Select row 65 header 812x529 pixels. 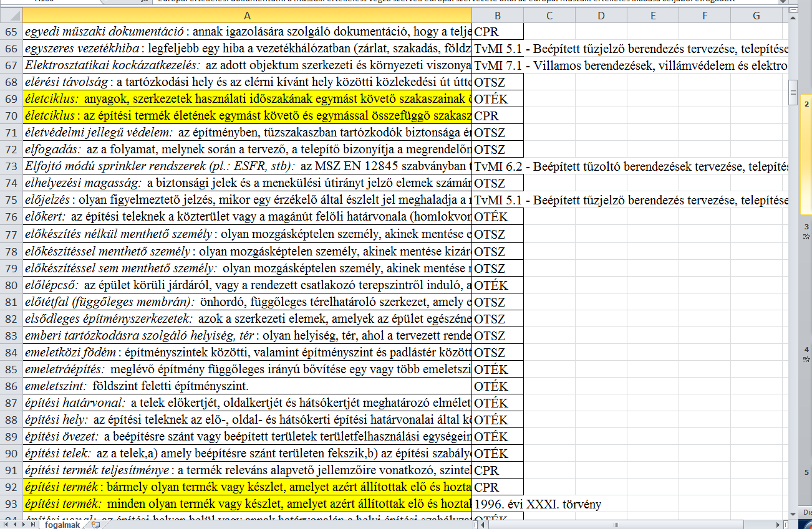coord(11,31)
